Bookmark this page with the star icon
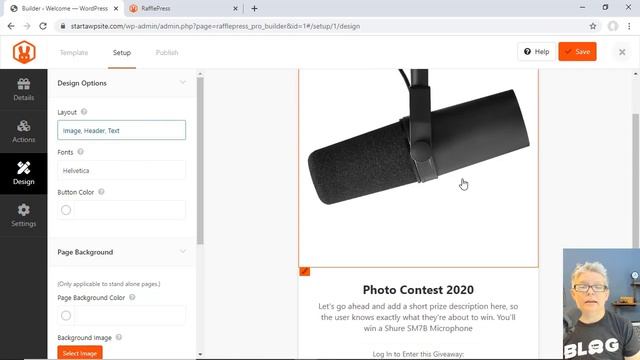Image resolution: width=640 pixels, height=360 pixels. [x=593, y=26]
